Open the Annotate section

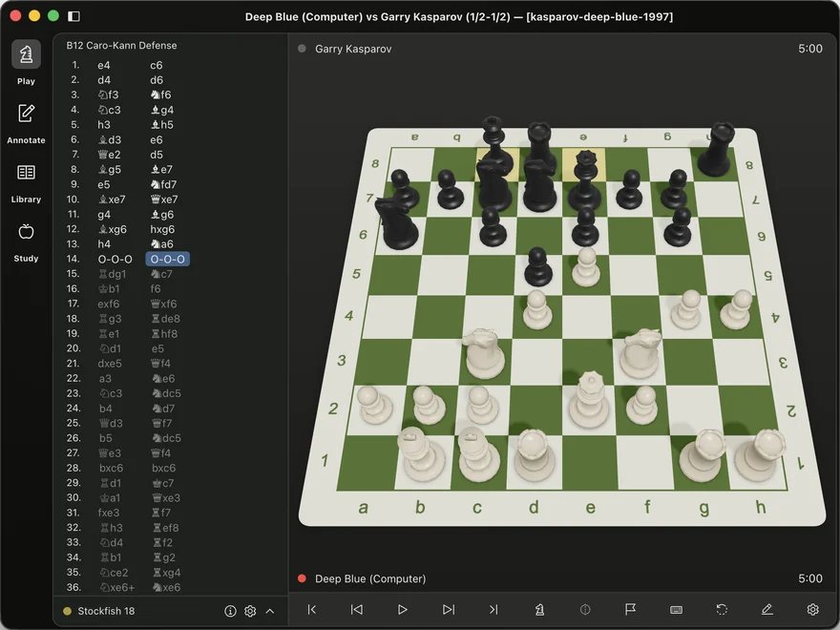point(26,123)
